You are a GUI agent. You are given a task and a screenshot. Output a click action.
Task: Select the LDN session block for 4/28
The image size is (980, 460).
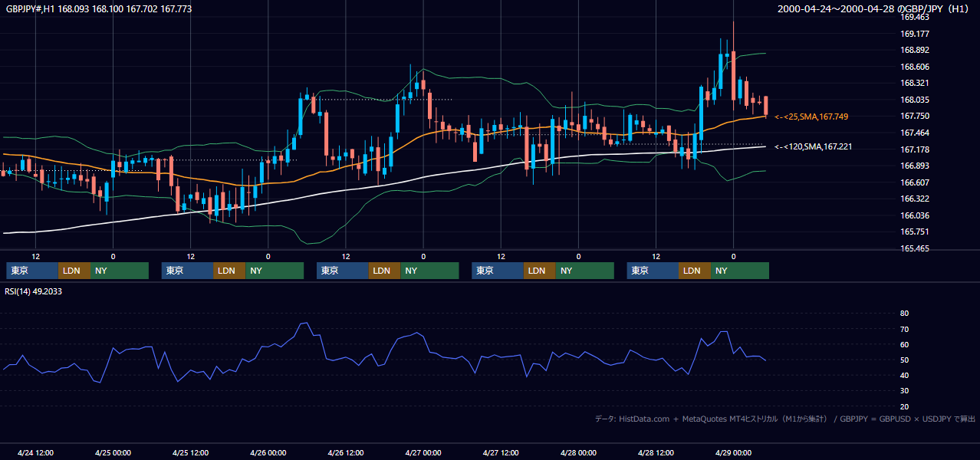(x=695, y=271)
